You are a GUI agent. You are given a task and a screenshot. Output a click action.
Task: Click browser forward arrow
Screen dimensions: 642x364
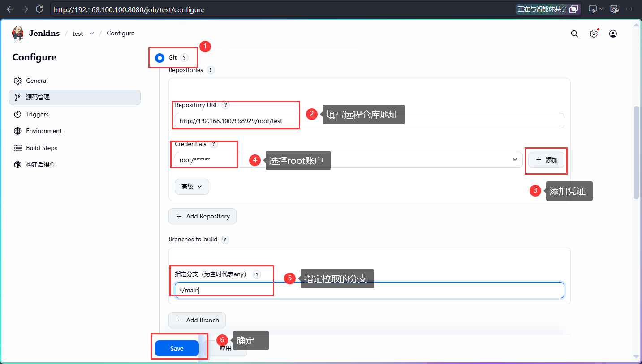tap(25, 9)
